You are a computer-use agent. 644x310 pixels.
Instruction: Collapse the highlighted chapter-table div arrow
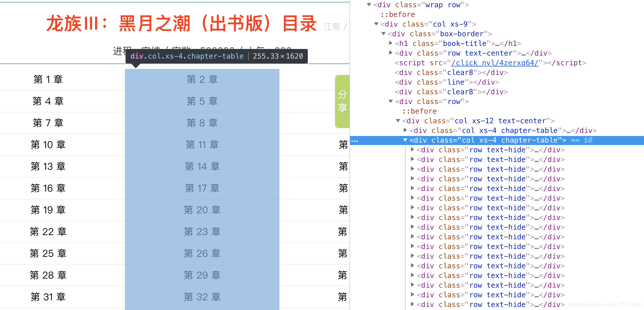405,140
